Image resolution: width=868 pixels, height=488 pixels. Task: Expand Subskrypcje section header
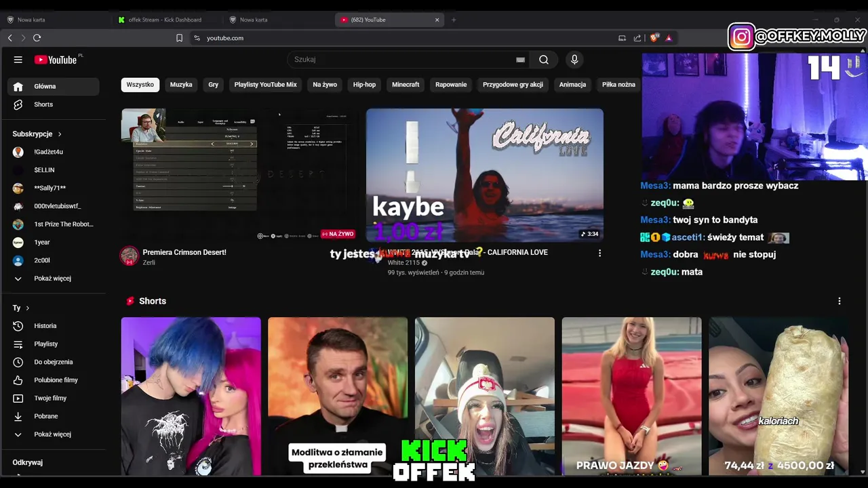tap(37, 134)
